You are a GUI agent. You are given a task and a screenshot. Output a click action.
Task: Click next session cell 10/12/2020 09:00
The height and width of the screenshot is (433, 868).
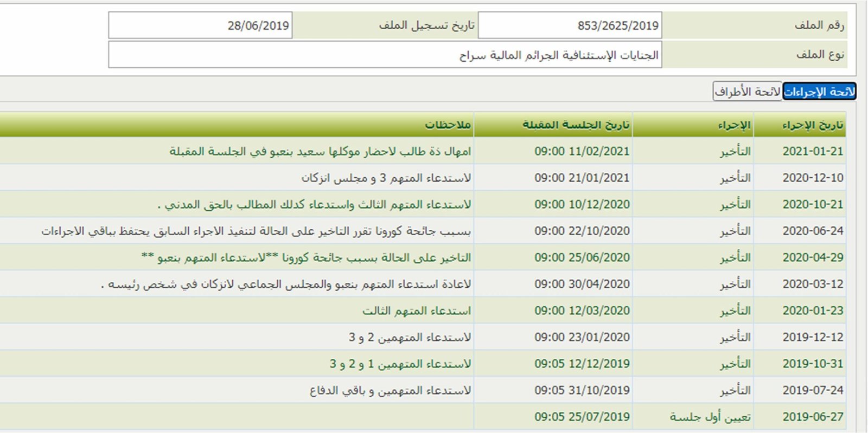point(582,204)
